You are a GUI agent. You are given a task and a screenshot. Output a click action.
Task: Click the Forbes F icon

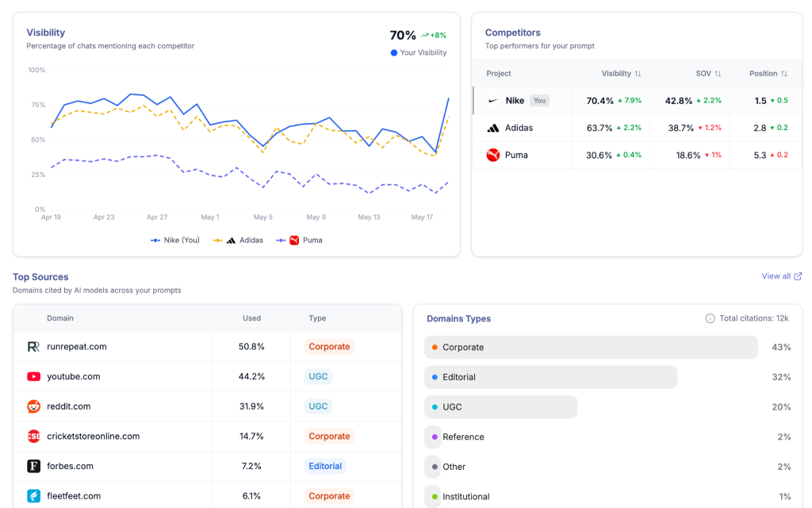click(33, 466)
